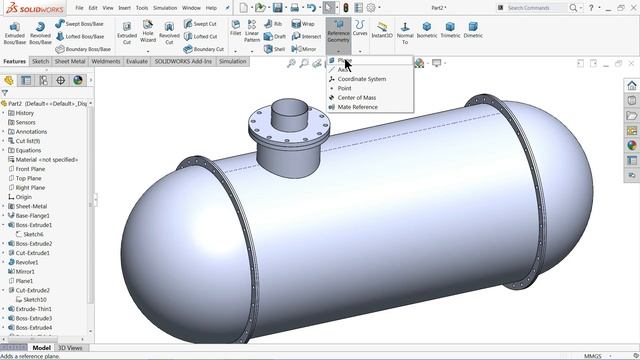Select the Extruded Cut tool
This screenshot has width=640, height=360.
(127, 33)
